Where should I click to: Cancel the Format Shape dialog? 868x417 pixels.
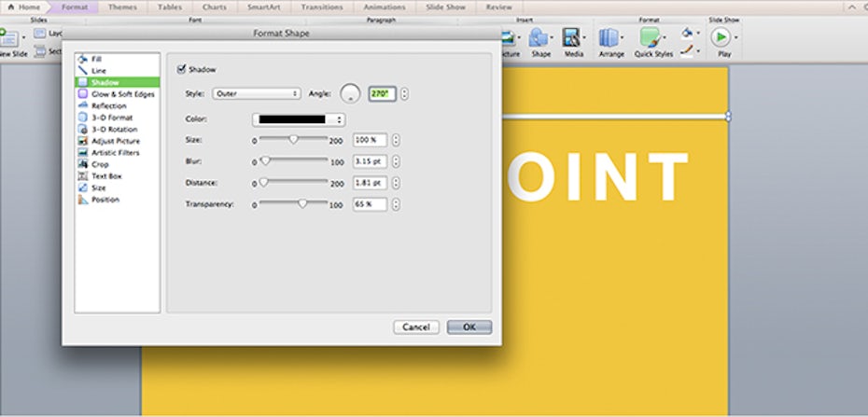[x=415, y=327]
